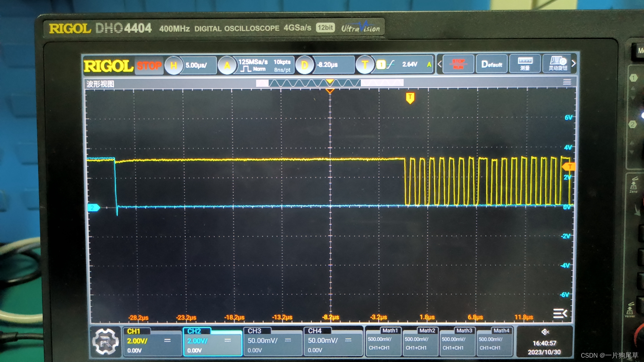Tap the yellow T trigger position marker
The image size is (644, 362).
(x=410, y=98)
